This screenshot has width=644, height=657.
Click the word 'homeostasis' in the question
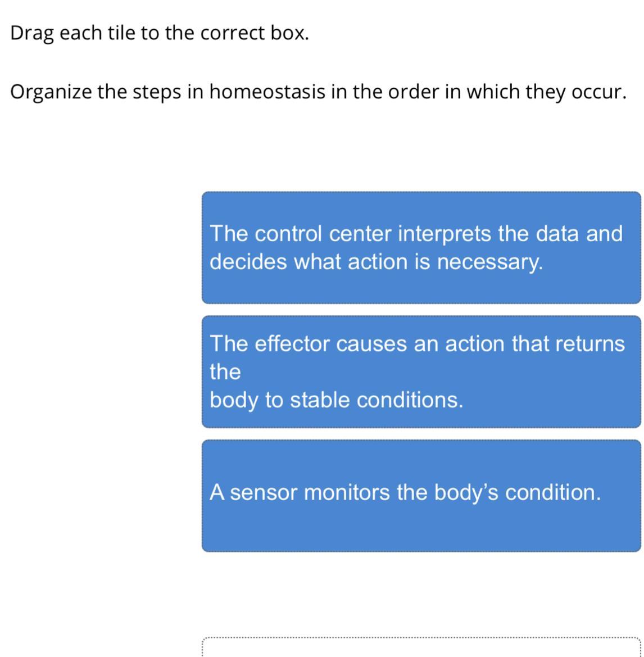pyautogui.click(x=267, y=92)
